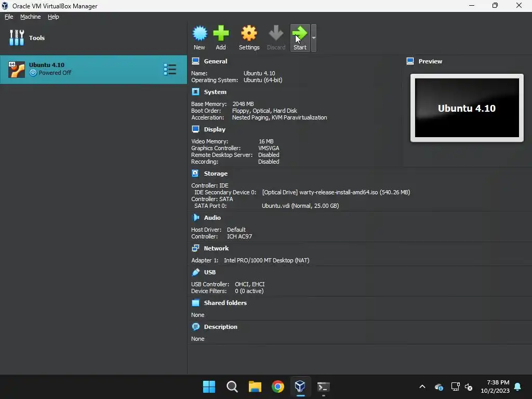Click the System chip icon
Viewport: 532px width, 399px height.
195,91
